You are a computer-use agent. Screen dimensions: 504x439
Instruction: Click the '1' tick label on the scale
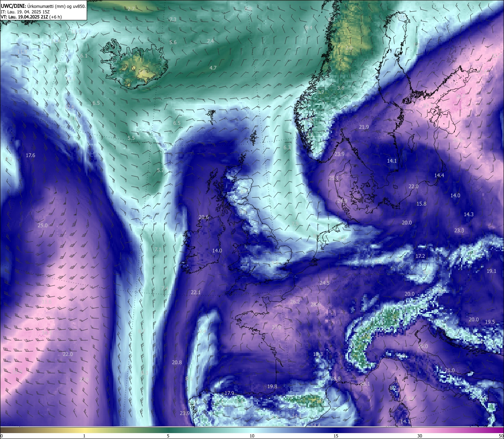(84, 436)
